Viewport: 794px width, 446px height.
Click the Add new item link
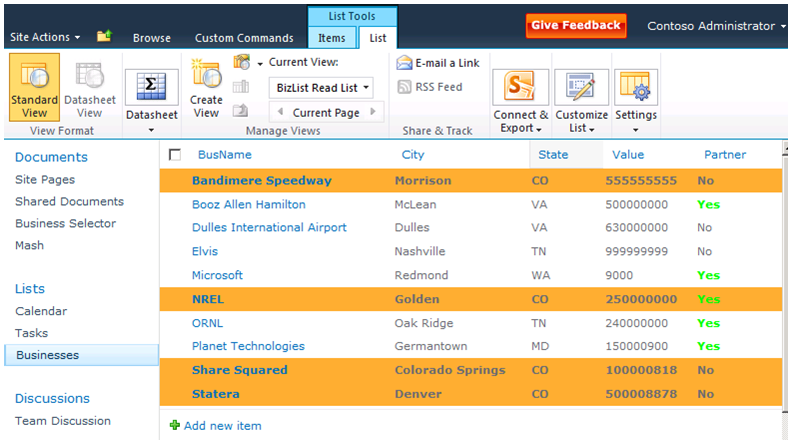(x=222, y=426)
